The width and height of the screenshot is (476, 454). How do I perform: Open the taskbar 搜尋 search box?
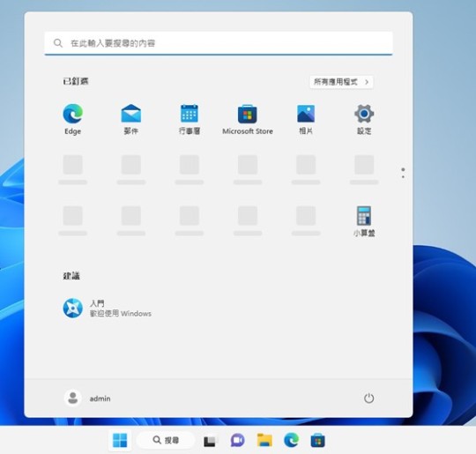pos(166,440)
